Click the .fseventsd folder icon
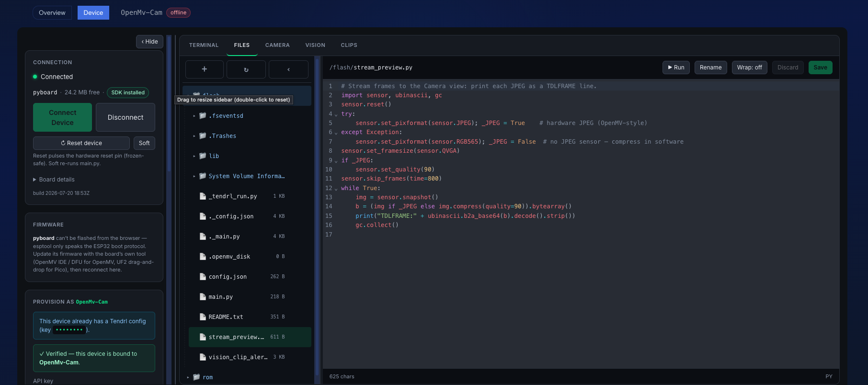Viewport: 868px width, 385px height. click(x=203, y=116)
